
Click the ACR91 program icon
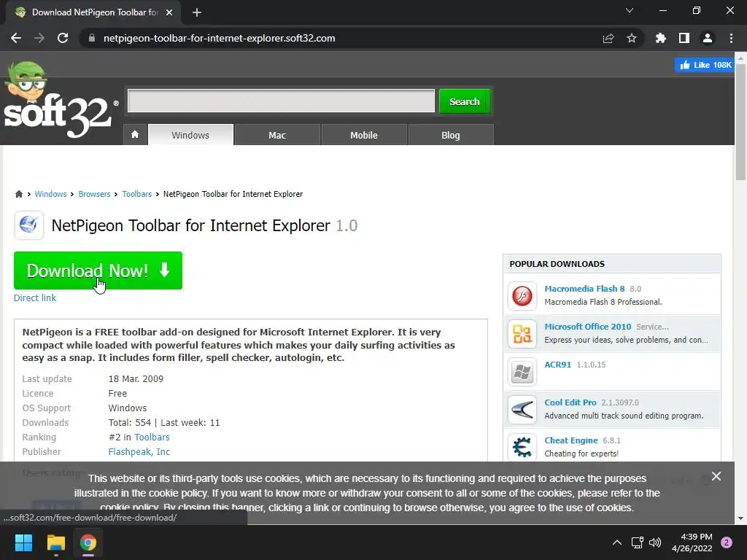click(522, 372)
